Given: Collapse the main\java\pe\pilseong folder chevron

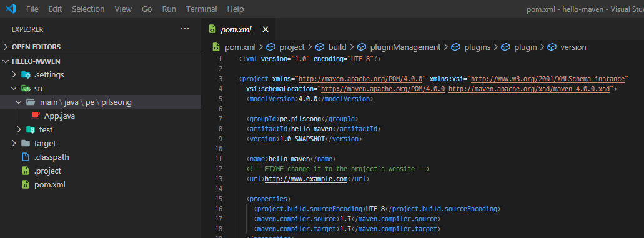Looking at the screenshot, I should pos(19,102).
